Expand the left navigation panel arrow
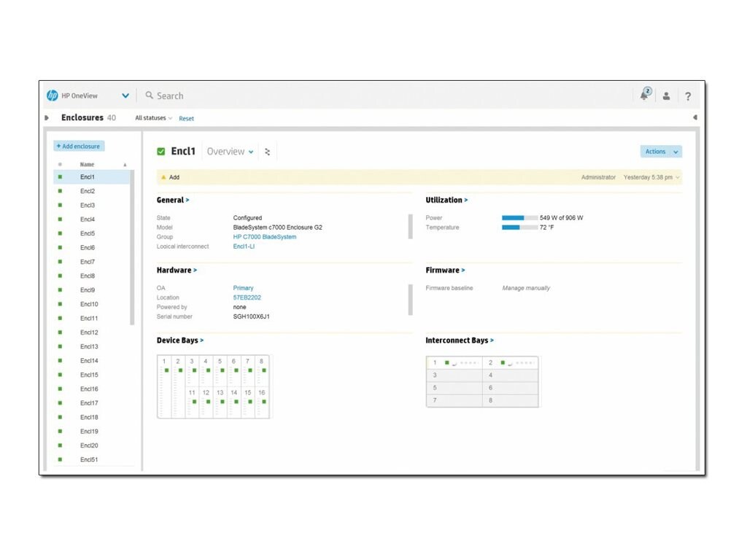 [45, 117]
